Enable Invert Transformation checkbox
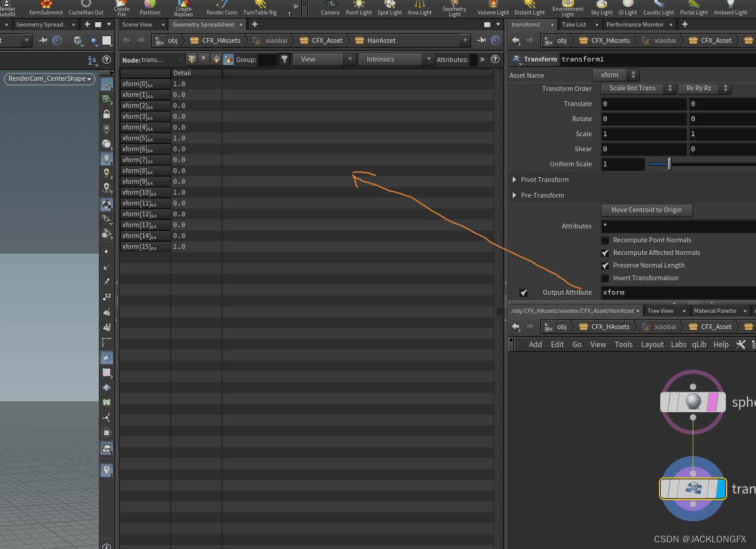756x549 pixels. [x=605, y=278]
